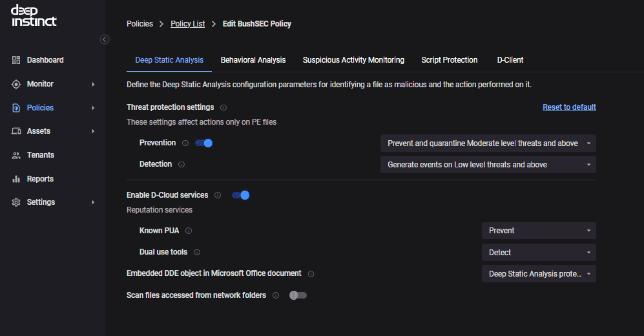
Task: Expand the Assets submenu arrow
Action: click(93, 131)
